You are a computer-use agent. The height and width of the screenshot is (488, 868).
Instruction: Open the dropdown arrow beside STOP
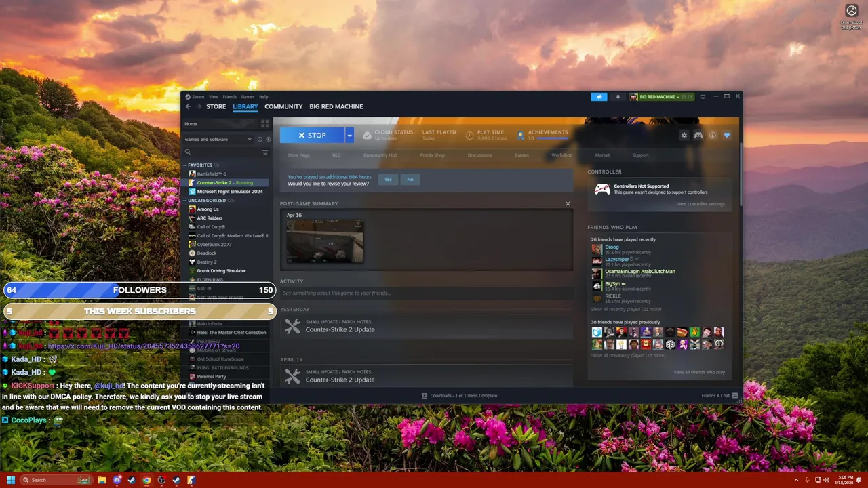click(349, 136)
